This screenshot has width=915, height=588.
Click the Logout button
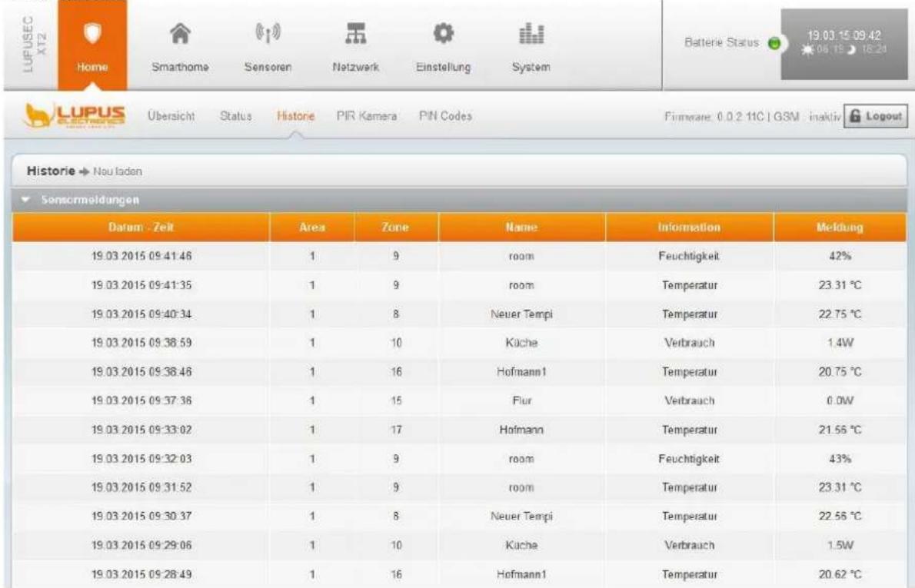pyautogui.click(x=876, y=116)
